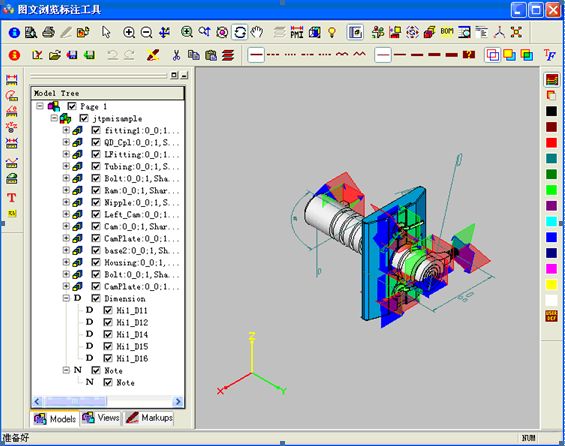Click the red pencil markup icon

click(153, 55)
